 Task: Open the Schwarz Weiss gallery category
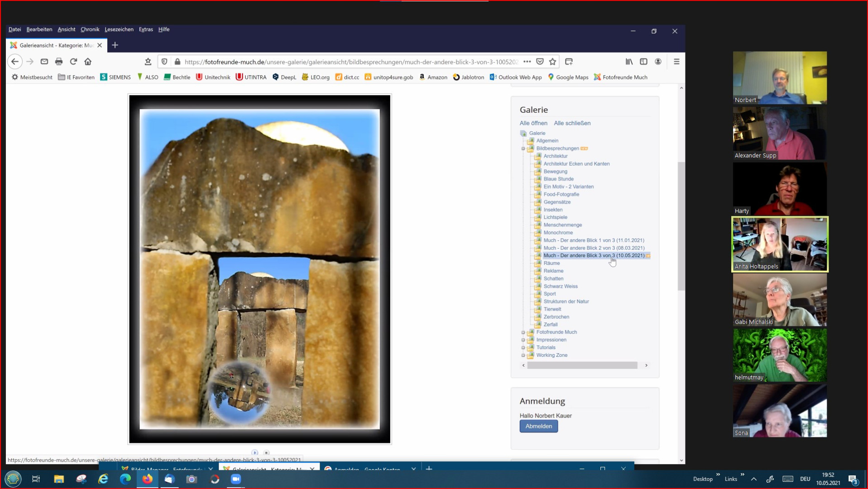coord(560,286)
